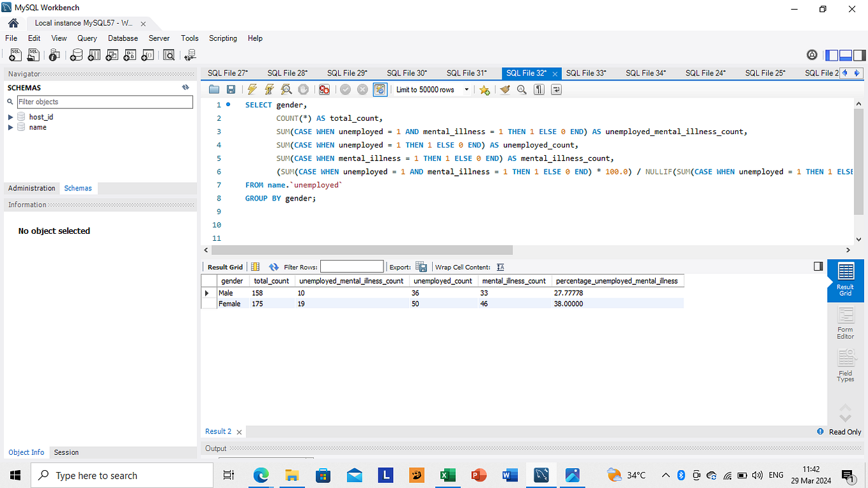Open the Form Editor view
Viewport: 868px width, 488px height.
click(x=845, y=323)
